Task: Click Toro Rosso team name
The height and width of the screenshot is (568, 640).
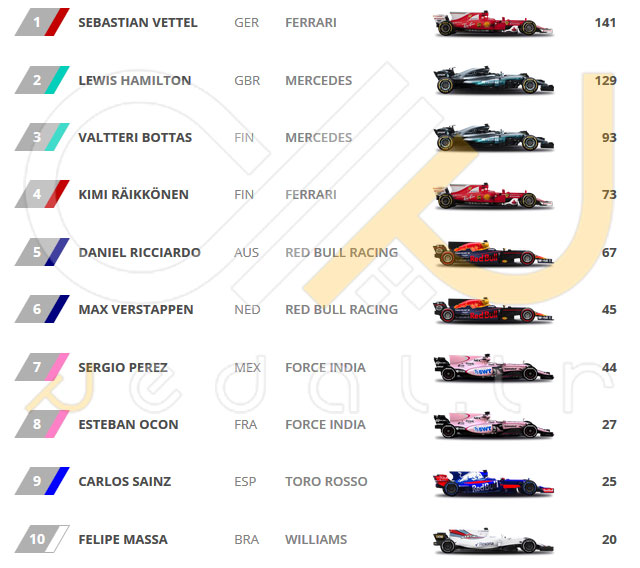Action: [x=326, y=482]
